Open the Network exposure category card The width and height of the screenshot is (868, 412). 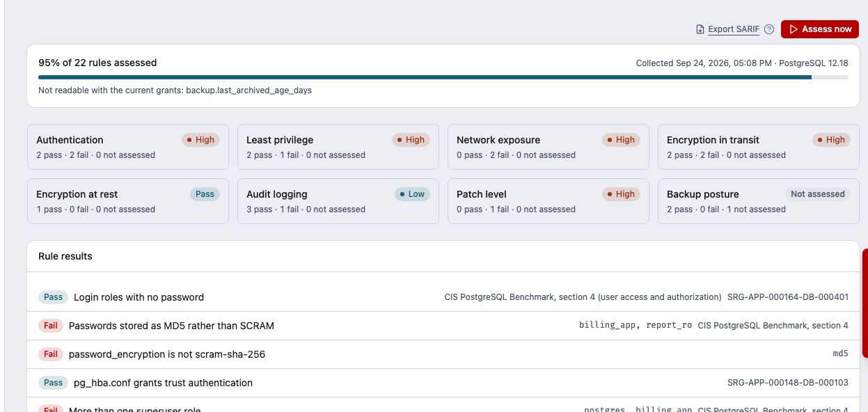click(x=549, y=147)
